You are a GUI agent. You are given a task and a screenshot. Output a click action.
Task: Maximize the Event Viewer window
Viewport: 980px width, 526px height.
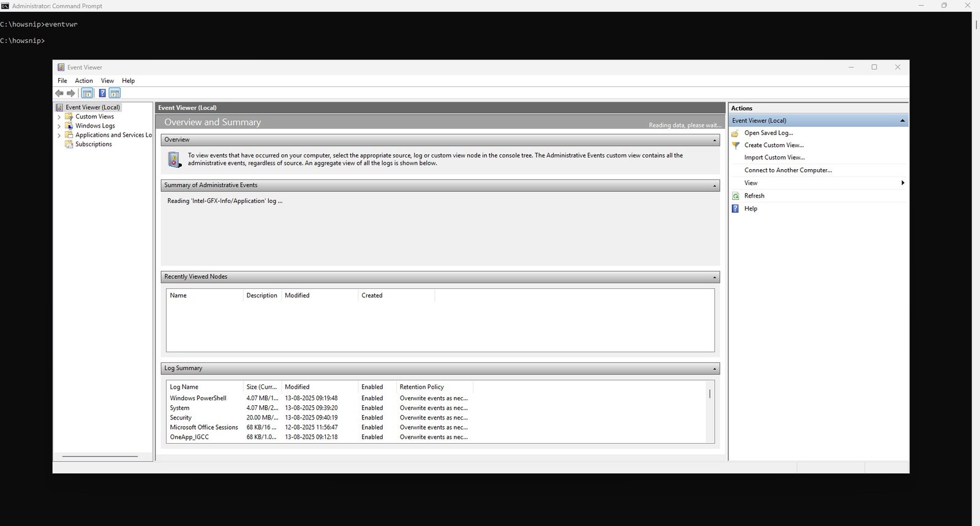[874, 67]
